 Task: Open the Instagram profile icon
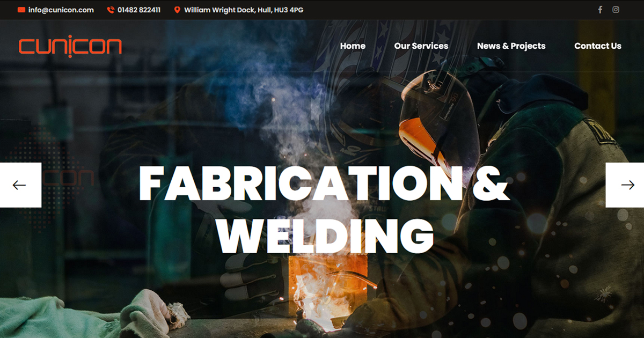[616, 10]
